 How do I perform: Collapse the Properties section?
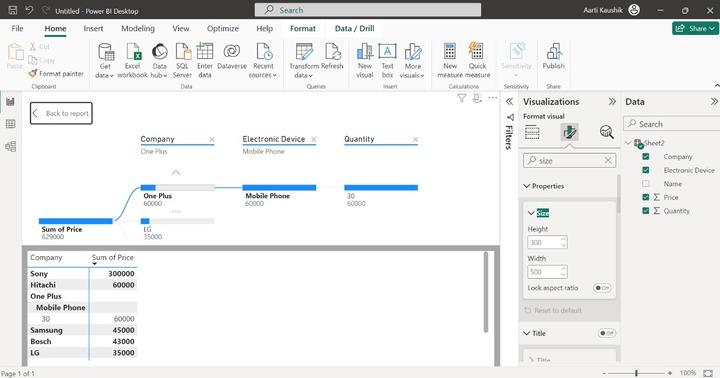[x=527, y=186]
